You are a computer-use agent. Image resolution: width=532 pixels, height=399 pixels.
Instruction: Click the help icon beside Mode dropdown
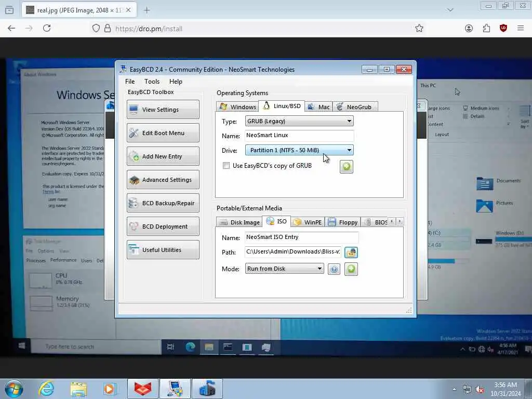coord(334,270)
